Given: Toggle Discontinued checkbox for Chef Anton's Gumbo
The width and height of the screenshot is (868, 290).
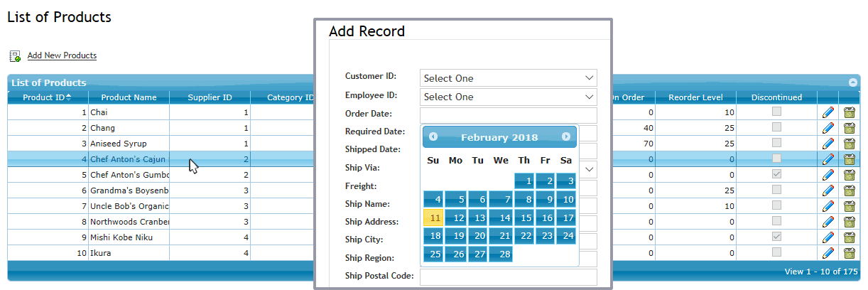Looking at the screenshot, I should pos(776,174).
